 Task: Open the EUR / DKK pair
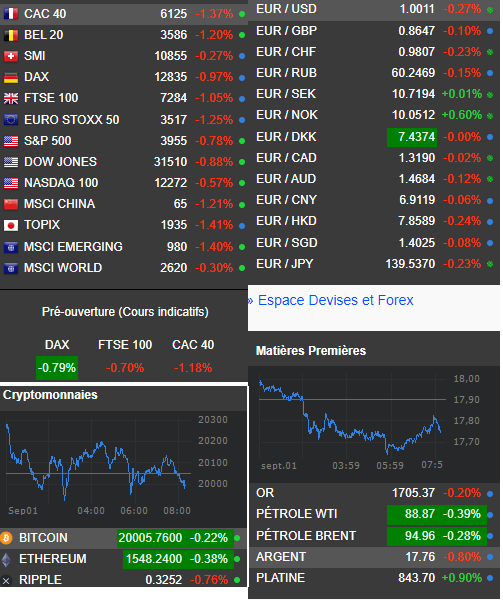[286, 137]
